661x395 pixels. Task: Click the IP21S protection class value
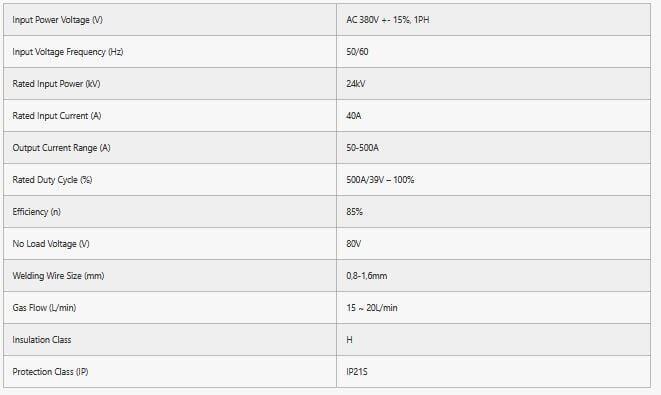point(357,372)
